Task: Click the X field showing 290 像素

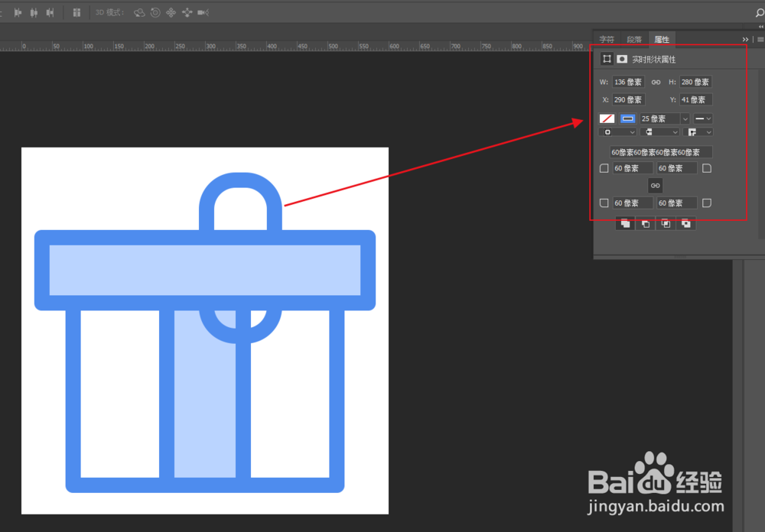Action: point(628,100)
